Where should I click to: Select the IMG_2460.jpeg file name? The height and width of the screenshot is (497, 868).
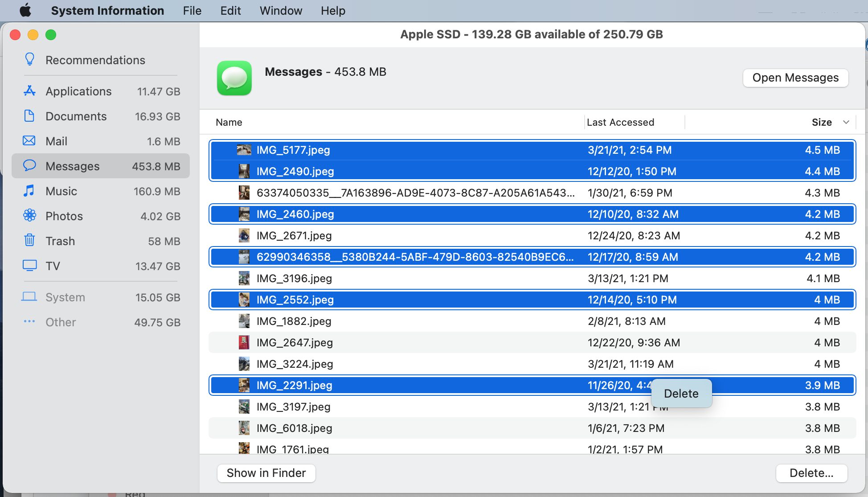pyautogui.click(x=295, y=214)
